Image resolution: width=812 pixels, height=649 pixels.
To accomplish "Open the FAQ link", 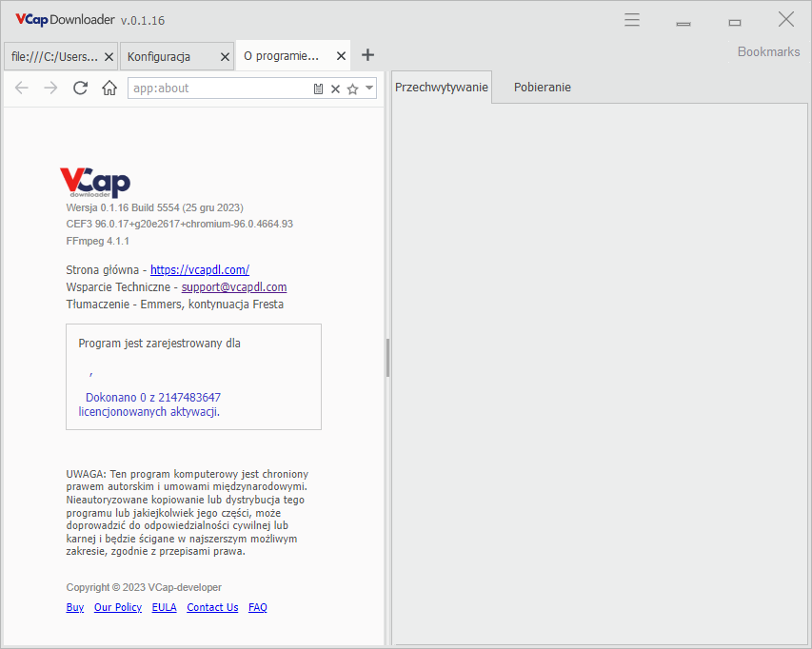I will coord(258,607).
